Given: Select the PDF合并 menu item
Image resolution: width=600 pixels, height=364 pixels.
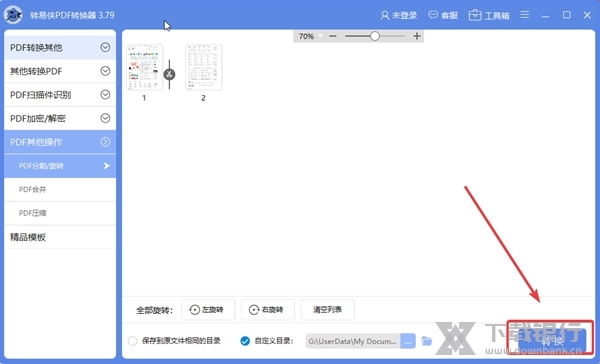Looking at the screenshot, I should point(60,189).
